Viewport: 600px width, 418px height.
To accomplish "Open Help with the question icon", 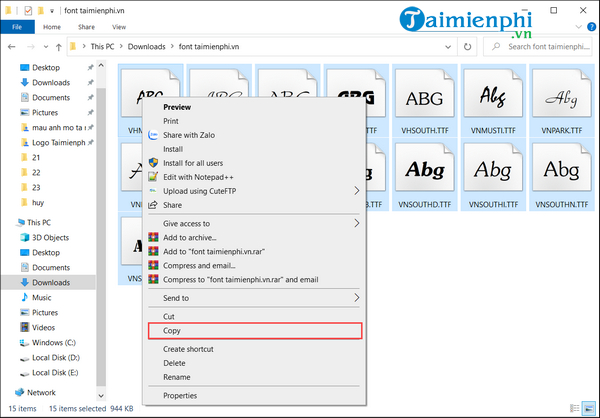I will (592, 27).
